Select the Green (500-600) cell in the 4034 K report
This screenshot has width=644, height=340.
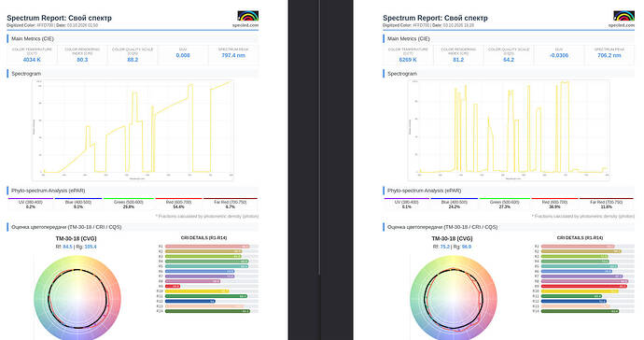[x=129, y=204]
